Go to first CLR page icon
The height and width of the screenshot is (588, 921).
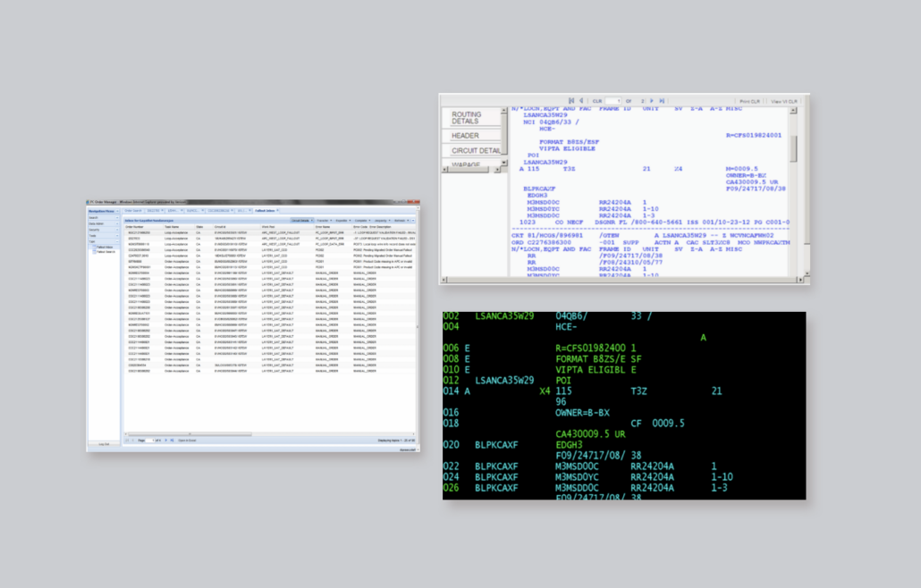point(571,101)
